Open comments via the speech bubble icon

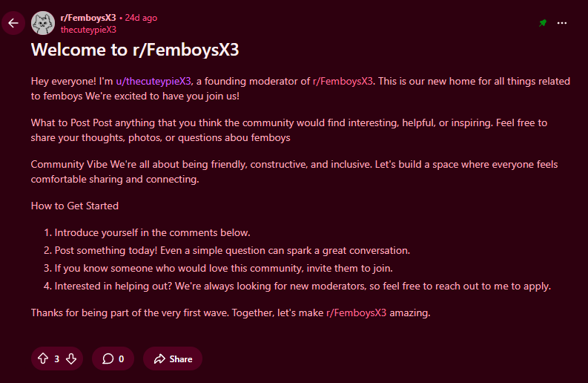coord(108,359)
